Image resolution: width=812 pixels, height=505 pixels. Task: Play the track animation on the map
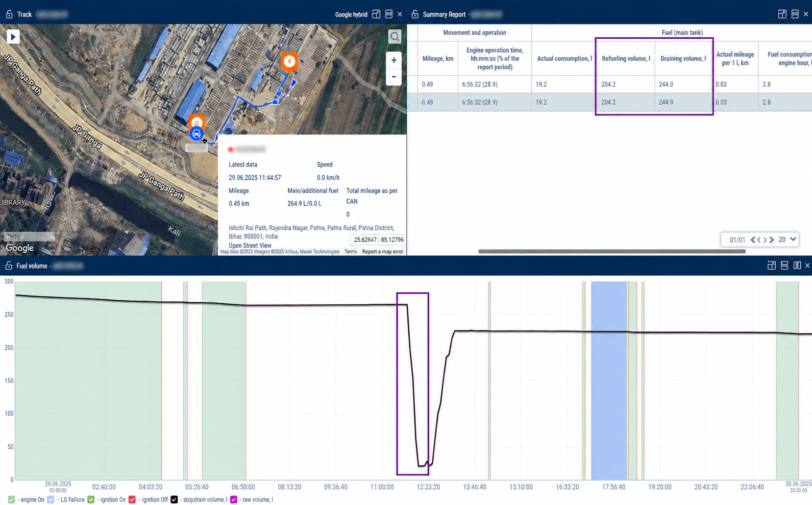click(x=13, y=37)
